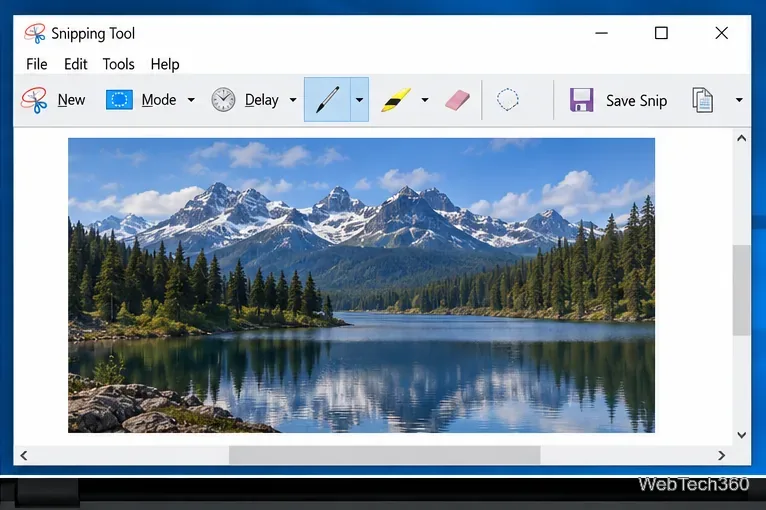Click the Save Snip text label
Screen dimensions: 766x510
point(637,101)
